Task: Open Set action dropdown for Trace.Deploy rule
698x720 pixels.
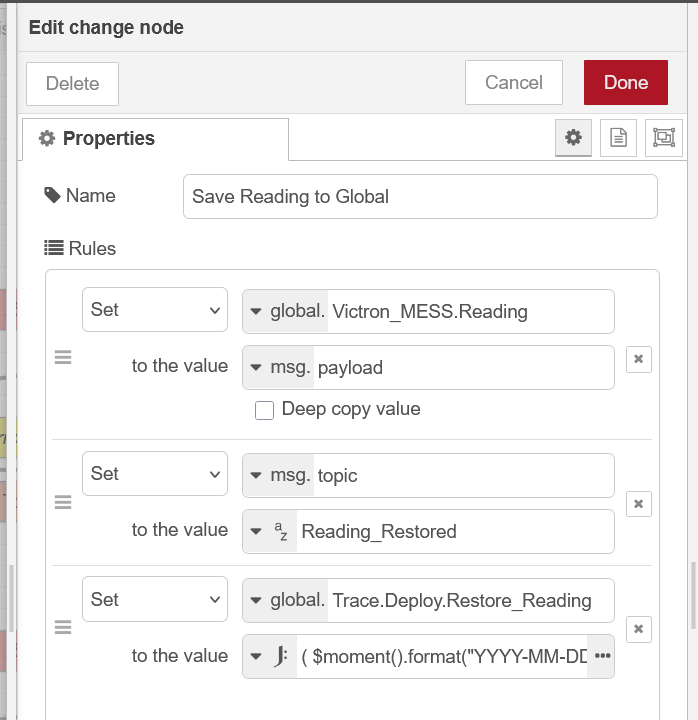Action: pos(155,599)
